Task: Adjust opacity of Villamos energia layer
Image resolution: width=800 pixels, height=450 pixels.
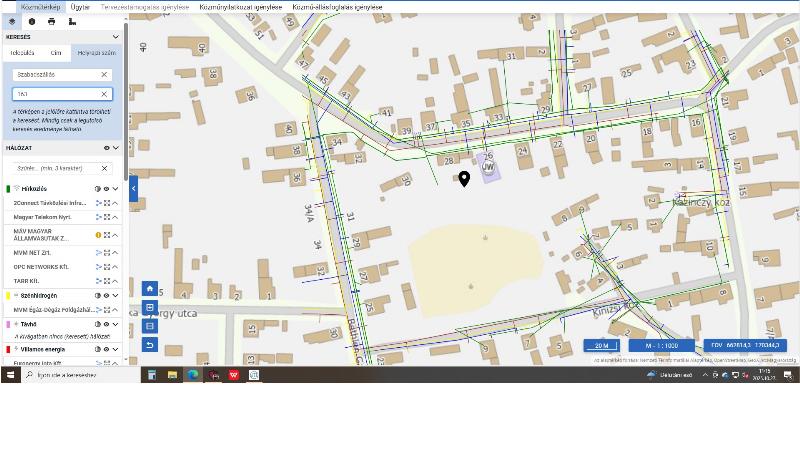Action: coord(98,349)
